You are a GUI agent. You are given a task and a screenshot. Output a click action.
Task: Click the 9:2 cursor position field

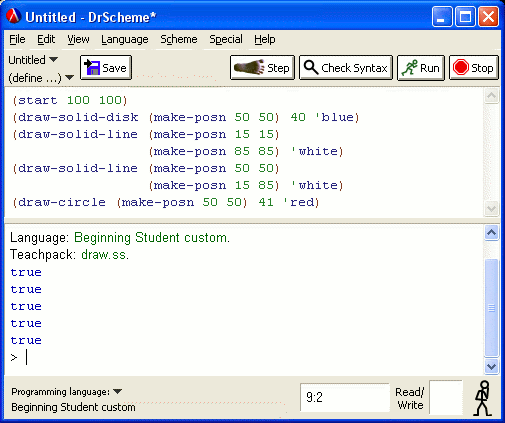[x=345, y=397]
